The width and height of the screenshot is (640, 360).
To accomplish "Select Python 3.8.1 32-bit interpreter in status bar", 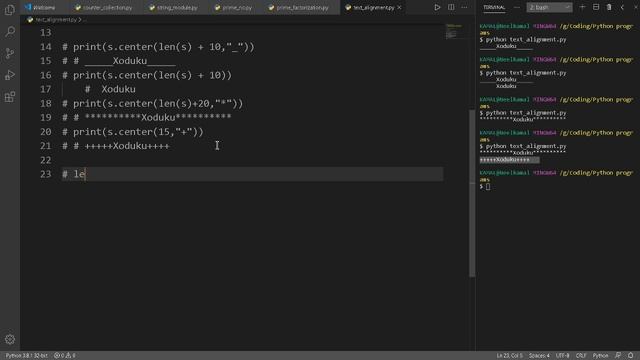I will [x=27, y=356].
